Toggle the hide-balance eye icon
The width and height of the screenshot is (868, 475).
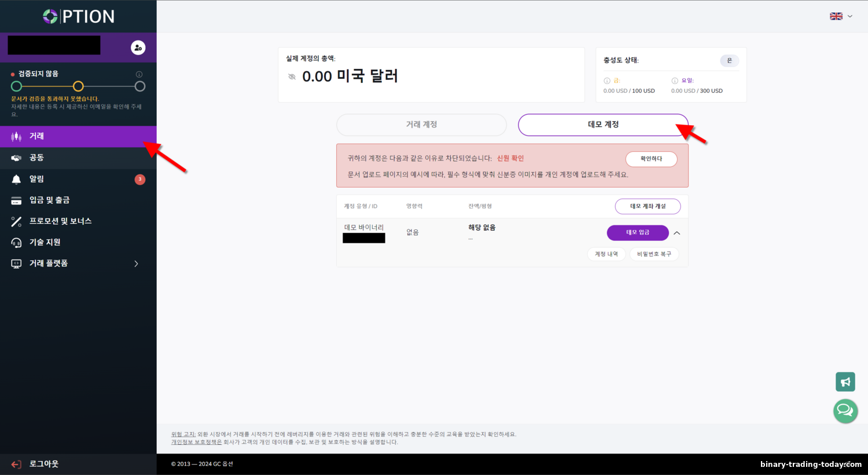292,76
